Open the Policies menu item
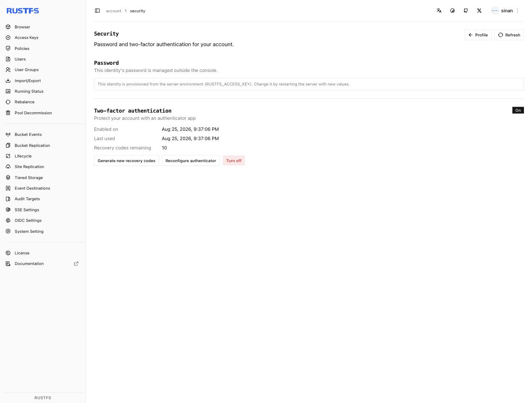This screenshot has width=532, height=403. click(x=43, y=48)
